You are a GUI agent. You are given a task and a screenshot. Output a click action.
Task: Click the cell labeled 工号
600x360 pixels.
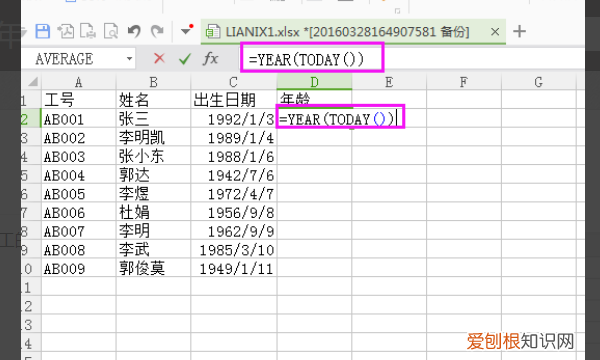[78, 99]
